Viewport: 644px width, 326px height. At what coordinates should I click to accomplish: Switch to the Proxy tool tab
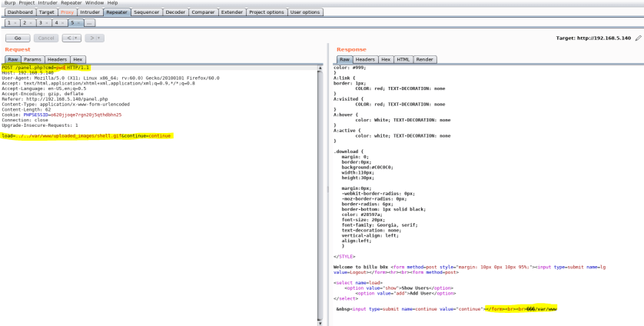click(x=68, y=12)
